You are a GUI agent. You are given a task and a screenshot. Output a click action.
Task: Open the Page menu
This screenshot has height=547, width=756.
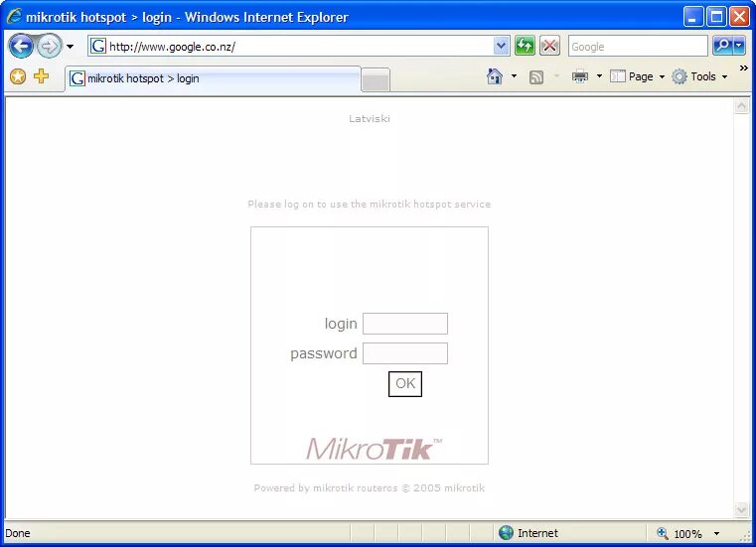pos(637,76)
